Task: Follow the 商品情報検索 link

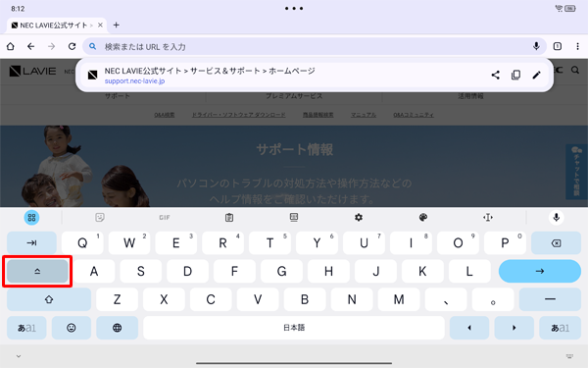Action: tap(318, 115)
